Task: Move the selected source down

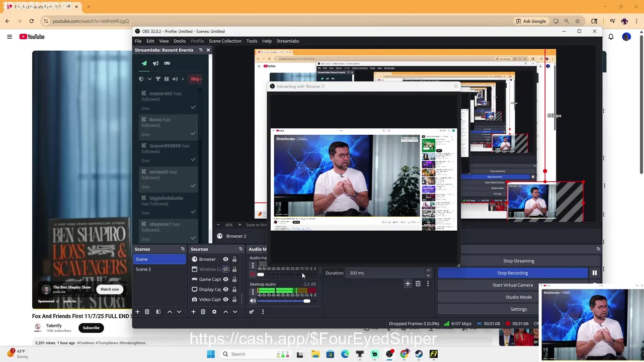Action: click(x=235, y=312)
